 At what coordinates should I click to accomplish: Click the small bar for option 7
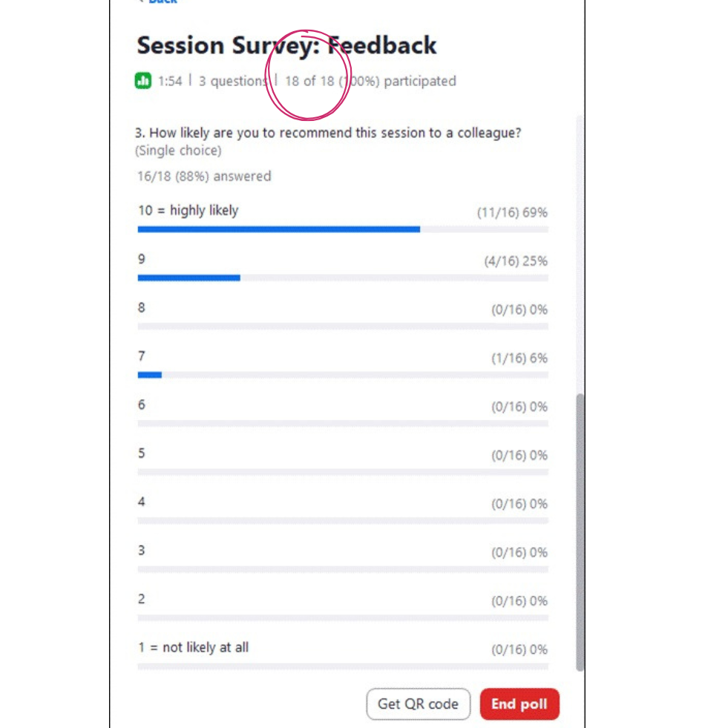[150, 375]
